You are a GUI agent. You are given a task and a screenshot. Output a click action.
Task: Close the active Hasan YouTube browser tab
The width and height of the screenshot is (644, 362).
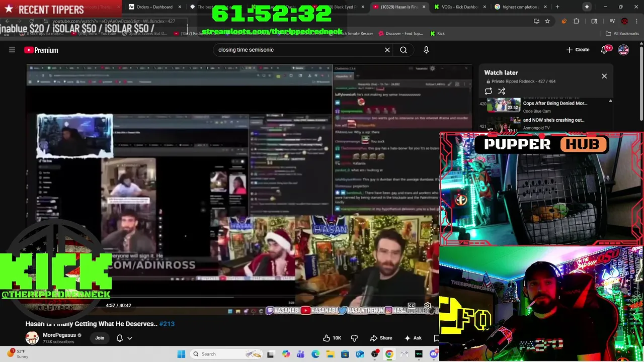coord(424,7)
